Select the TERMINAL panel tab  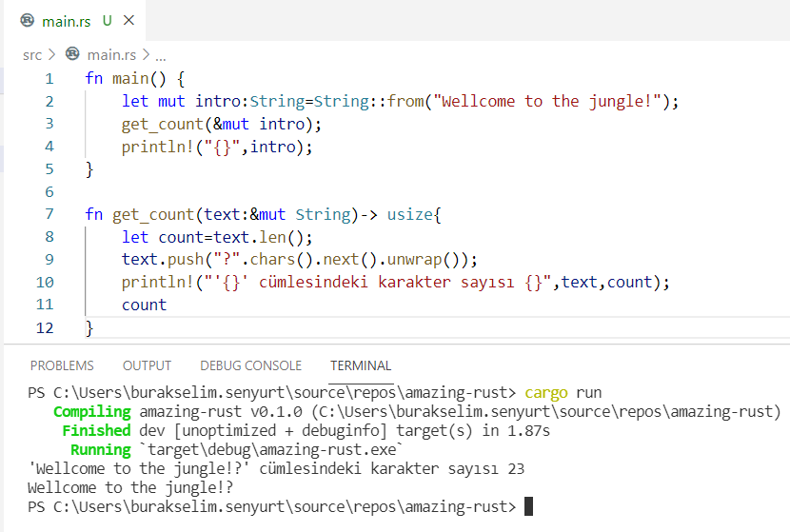click(x=361, y=365)
